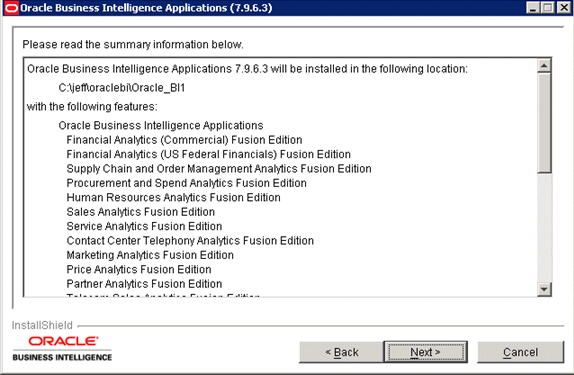Click the summary scrollbar thumb
Screen dimensions: 574x375
point(544,122)
